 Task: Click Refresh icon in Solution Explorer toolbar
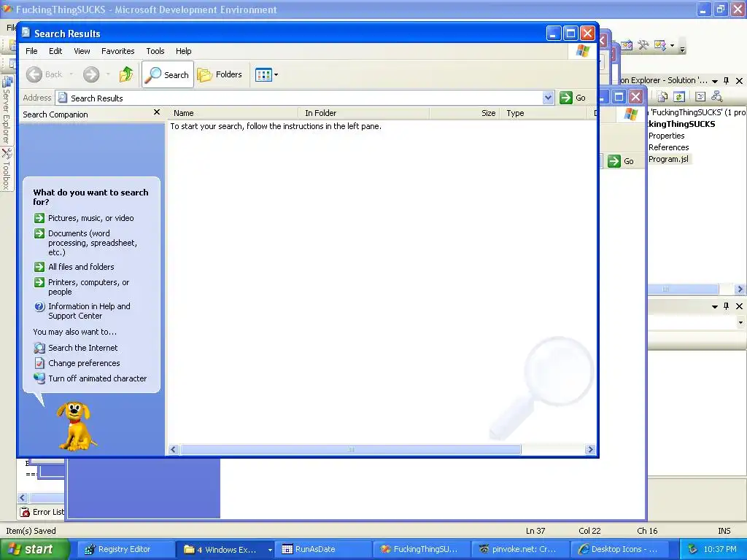click(x=679, y=97)
